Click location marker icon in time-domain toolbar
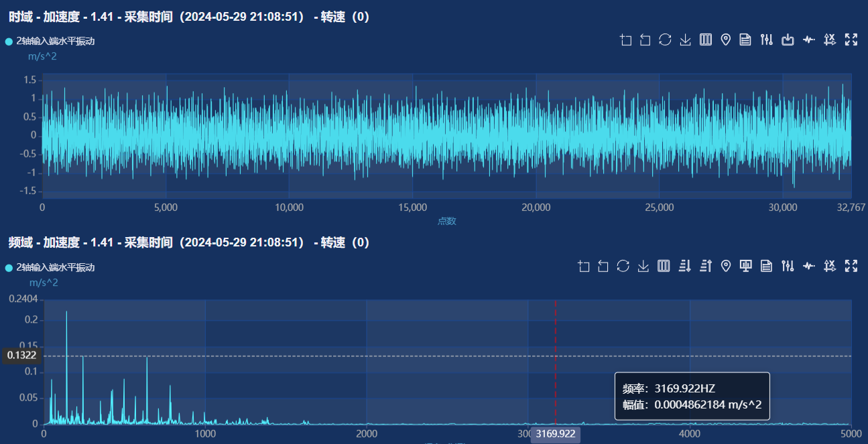Image resolution: width=868 pixels, height=444 pixels. pyautogui.click(x=725, y=40)
